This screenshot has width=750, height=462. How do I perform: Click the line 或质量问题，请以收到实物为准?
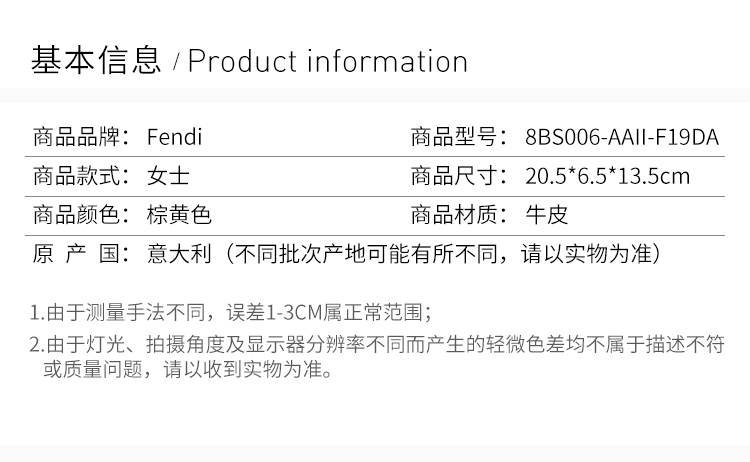point(188,369)
